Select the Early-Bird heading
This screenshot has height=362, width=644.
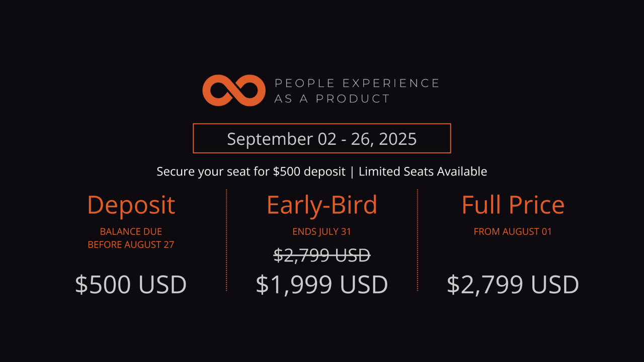click(322, 205)
